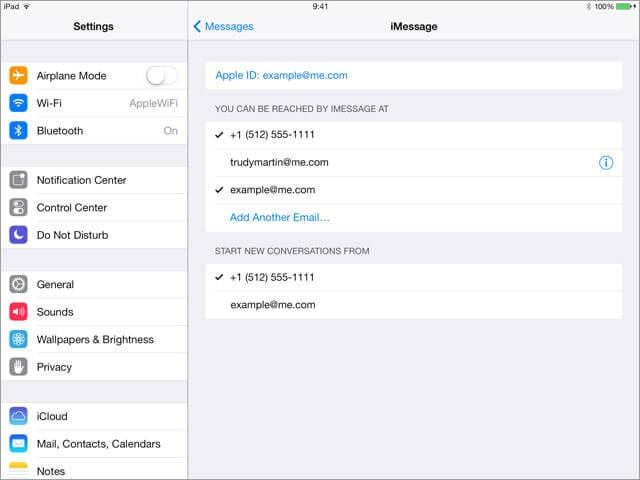
Task: Tap the iPad label in status bar
Action: [x=11, y=7]
